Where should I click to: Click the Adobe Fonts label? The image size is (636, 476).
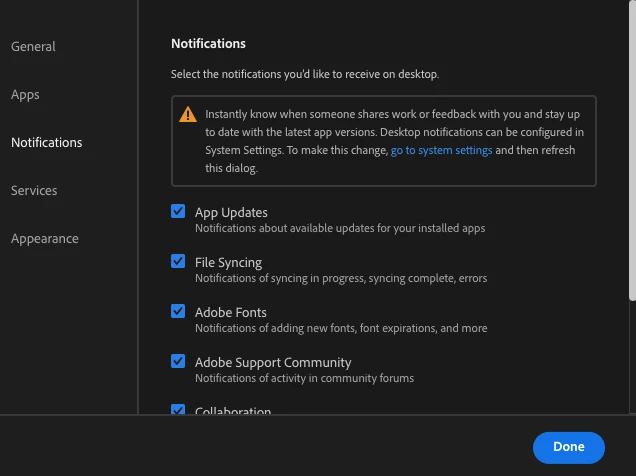(231, 313)
